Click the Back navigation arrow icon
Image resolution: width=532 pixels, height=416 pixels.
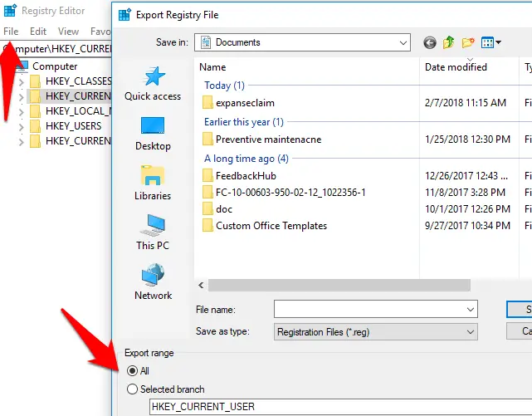pyautogui.click(x=429, y=42)
